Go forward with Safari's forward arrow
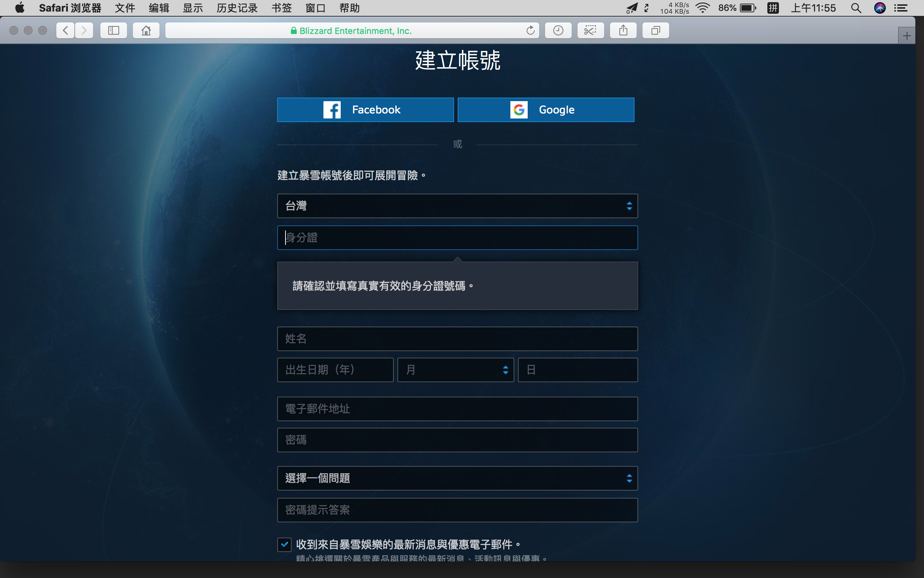 pos(84,31)
